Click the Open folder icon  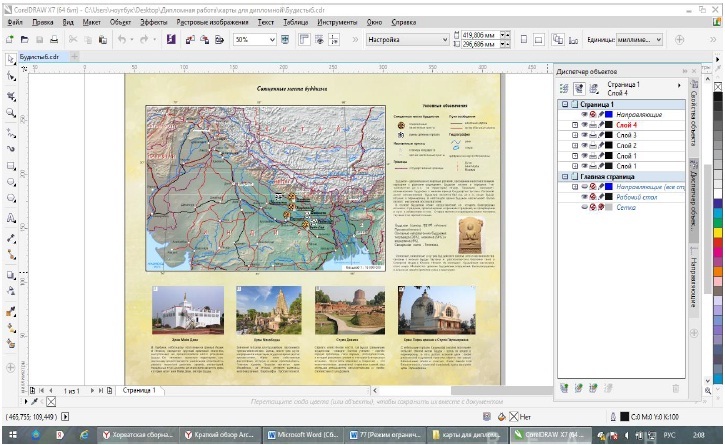click(25, 40)
